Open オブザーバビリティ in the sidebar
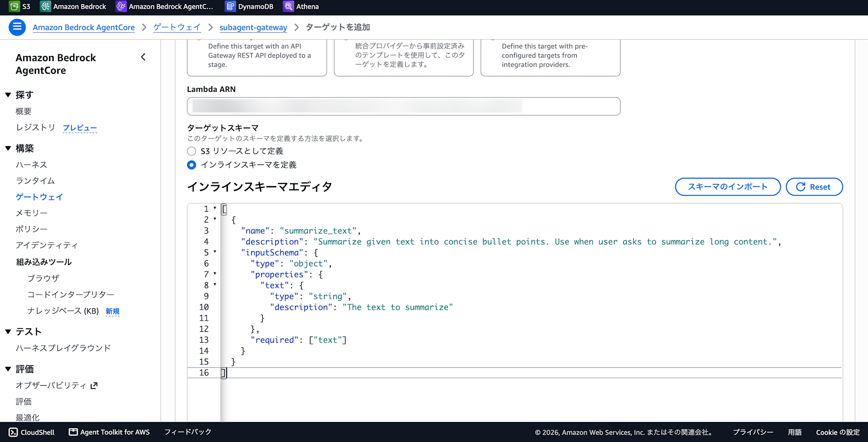The image size is (868, 442). [x=51, y=385]
